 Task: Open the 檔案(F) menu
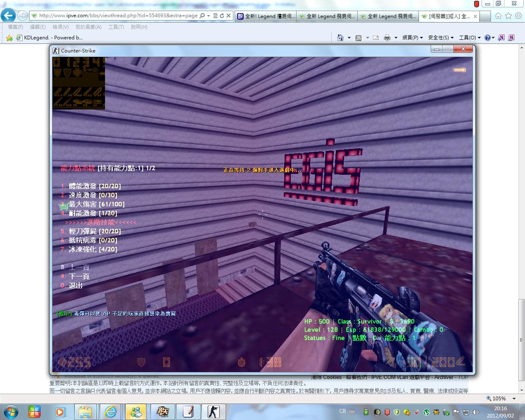[16, 27]
